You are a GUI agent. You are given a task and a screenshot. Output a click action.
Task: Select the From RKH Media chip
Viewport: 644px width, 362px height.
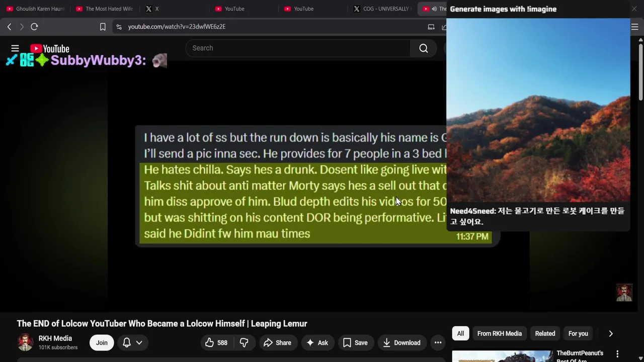tap(500, 334)
